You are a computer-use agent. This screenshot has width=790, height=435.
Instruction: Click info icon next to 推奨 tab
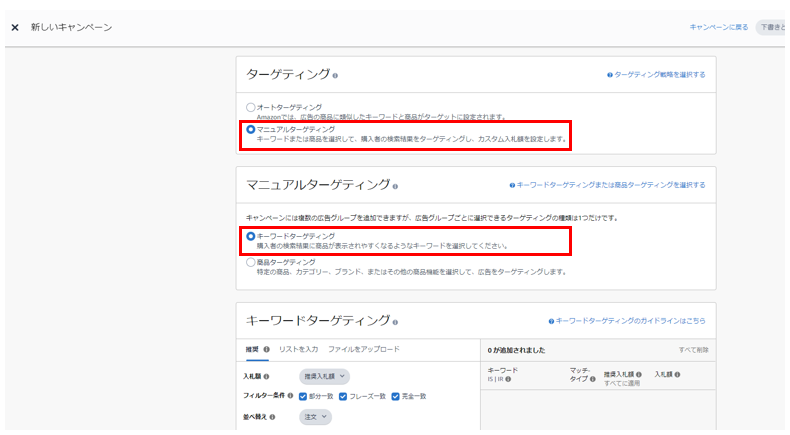pos(267,349)
